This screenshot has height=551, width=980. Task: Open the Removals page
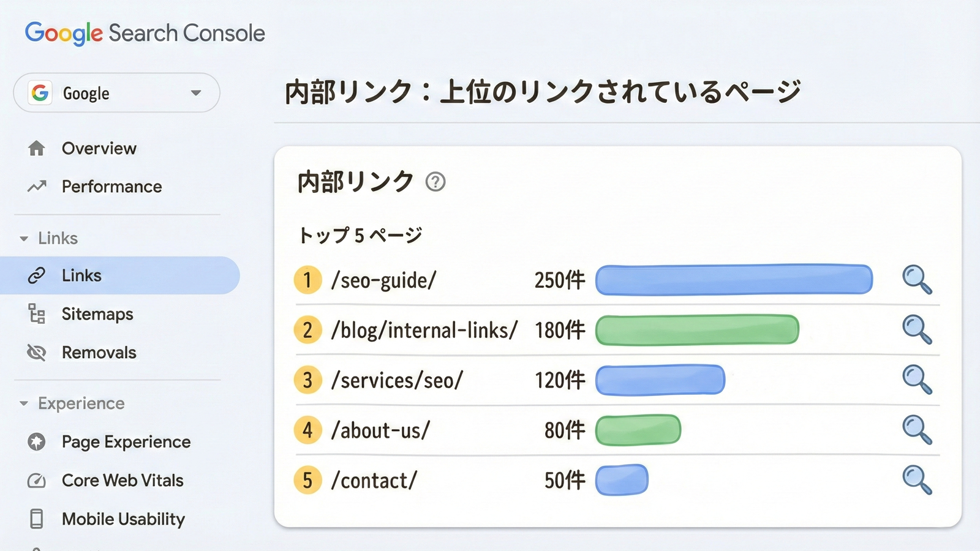click(x=98, y=353)
